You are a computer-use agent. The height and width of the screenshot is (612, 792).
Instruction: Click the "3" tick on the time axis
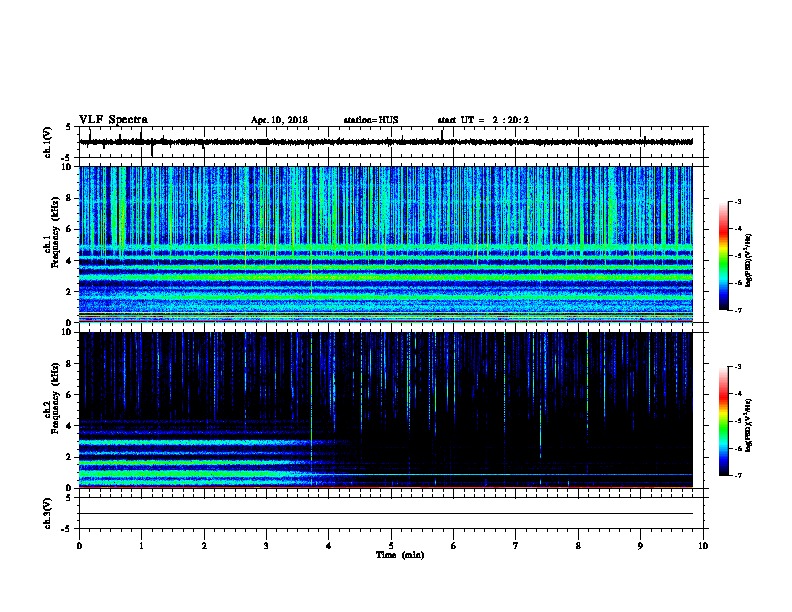[266, 546]
